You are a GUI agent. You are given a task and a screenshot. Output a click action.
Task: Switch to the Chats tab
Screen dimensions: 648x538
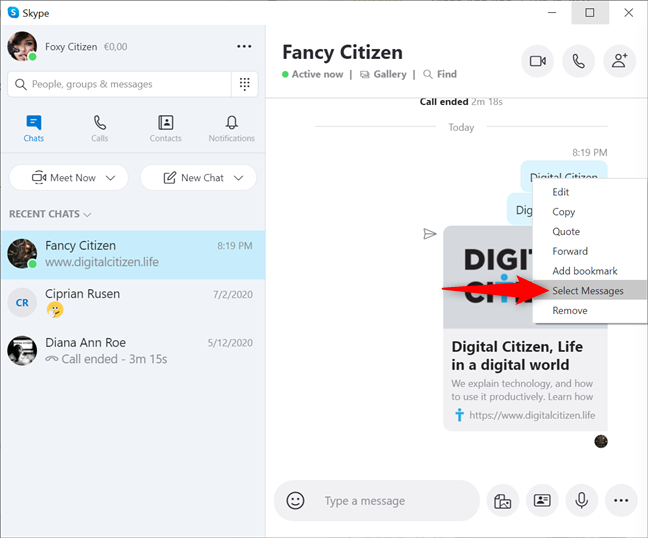(33, 129)
